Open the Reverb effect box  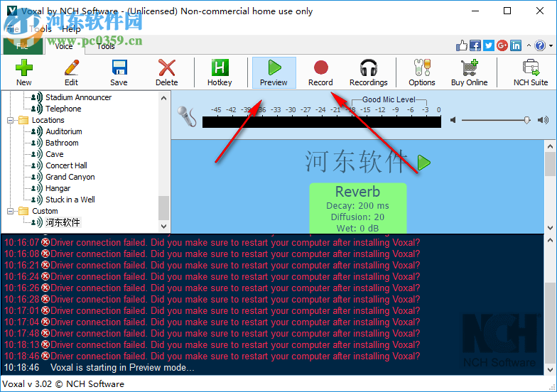pos(358,208)
